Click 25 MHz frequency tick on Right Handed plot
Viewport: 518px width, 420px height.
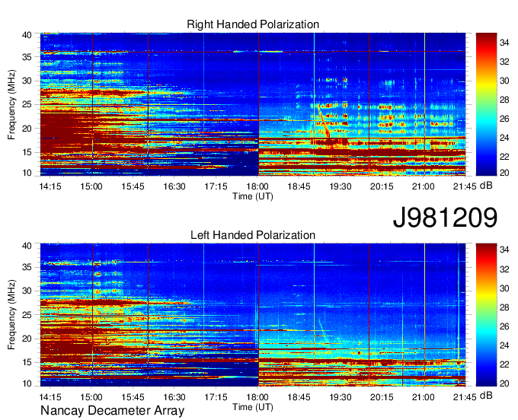[x=27, y=104]
